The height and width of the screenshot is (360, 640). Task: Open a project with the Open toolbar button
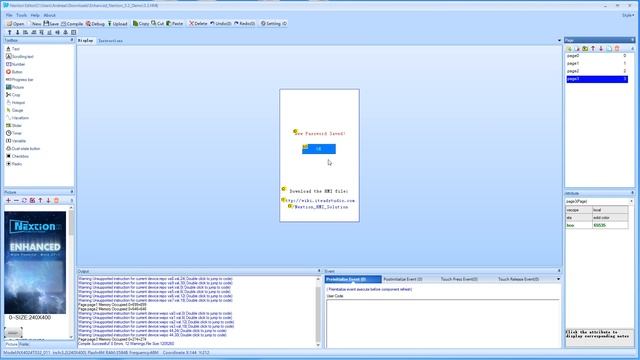[16, 24]
